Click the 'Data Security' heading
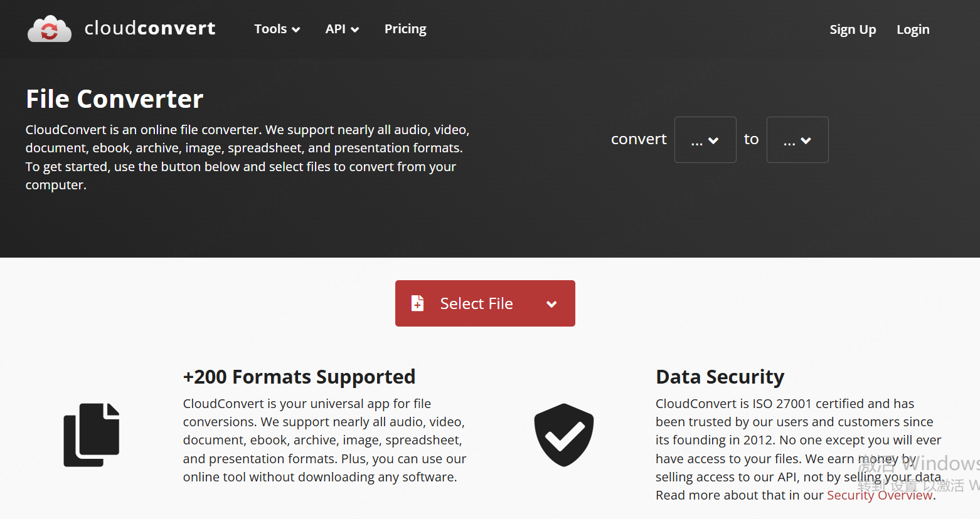Image resolution: width=980 pixels, height=519 pixels. click(720, 377)
